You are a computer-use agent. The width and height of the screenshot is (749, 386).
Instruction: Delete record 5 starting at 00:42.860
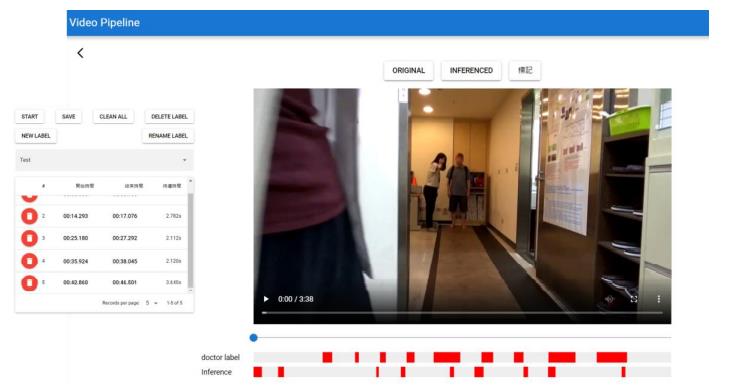click(29, 282)
